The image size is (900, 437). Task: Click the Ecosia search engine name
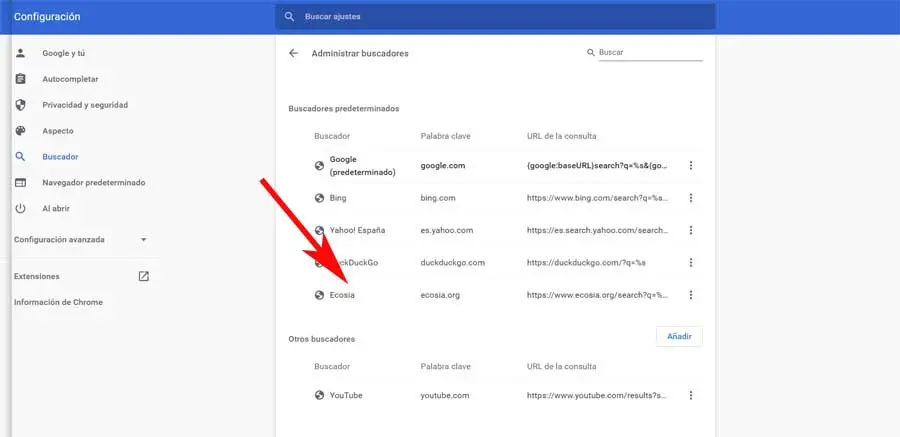(x=342, y=295)
